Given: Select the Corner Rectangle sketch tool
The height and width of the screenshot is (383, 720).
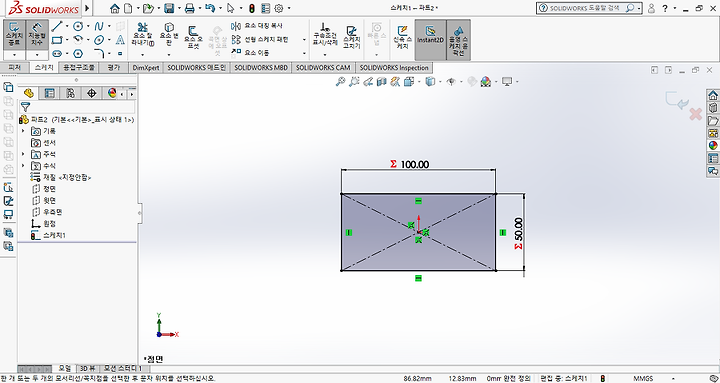Looking at the screenshot, I should pos(57,40).
